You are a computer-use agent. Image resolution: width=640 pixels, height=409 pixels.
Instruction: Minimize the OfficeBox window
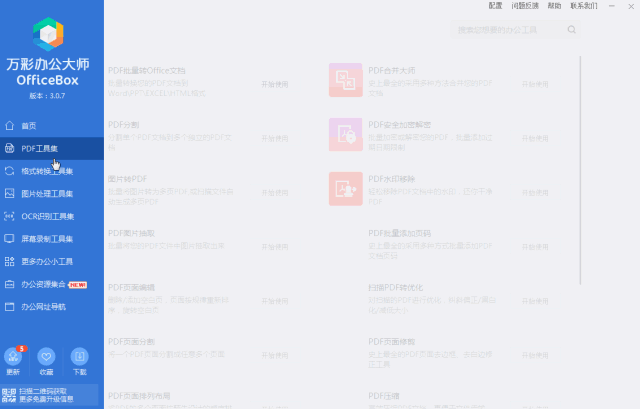click(x=611, y=6)
